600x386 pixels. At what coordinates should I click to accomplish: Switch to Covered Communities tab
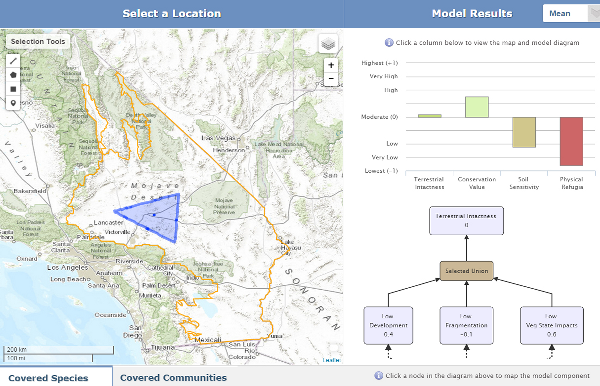(173, 378)
